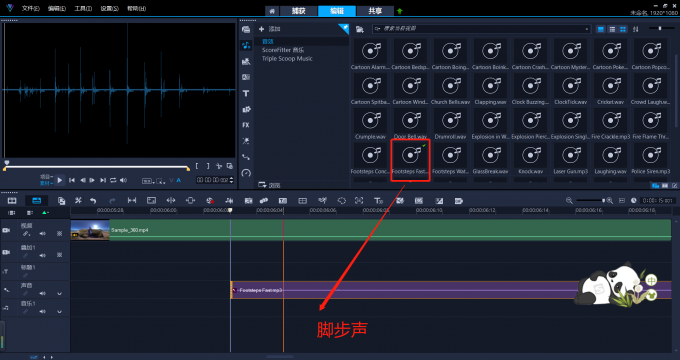Mute the 音乐1 music track

coord(42,311)
